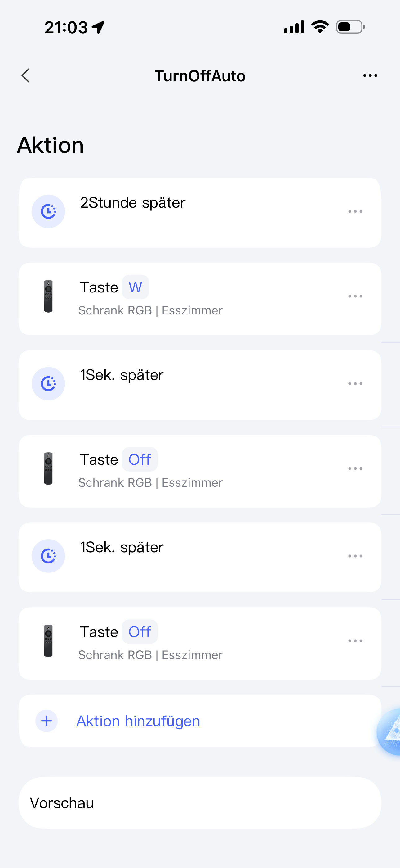Tap remote icon of Taste W action

click(x=48, y=296)
